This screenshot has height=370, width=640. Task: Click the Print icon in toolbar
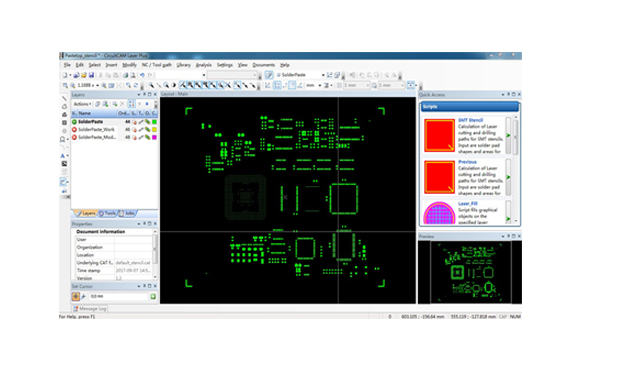pos(126,75)
